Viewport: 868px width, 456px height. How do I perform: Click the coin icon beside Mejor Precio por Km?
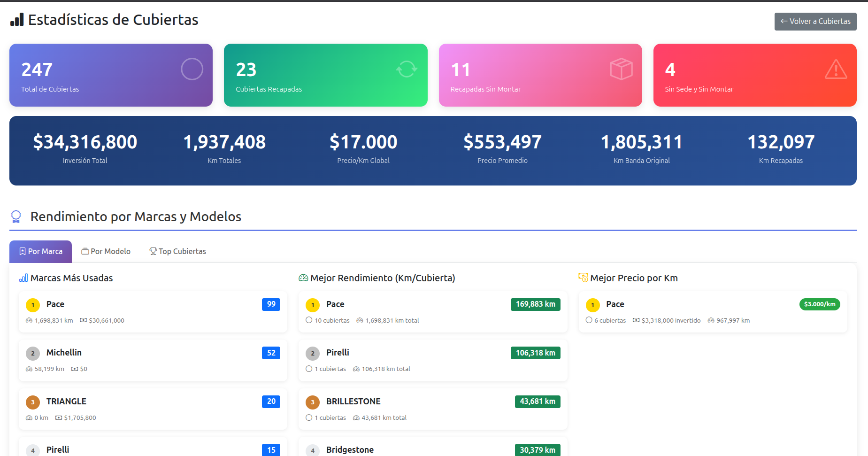click(x=583, y=278)
